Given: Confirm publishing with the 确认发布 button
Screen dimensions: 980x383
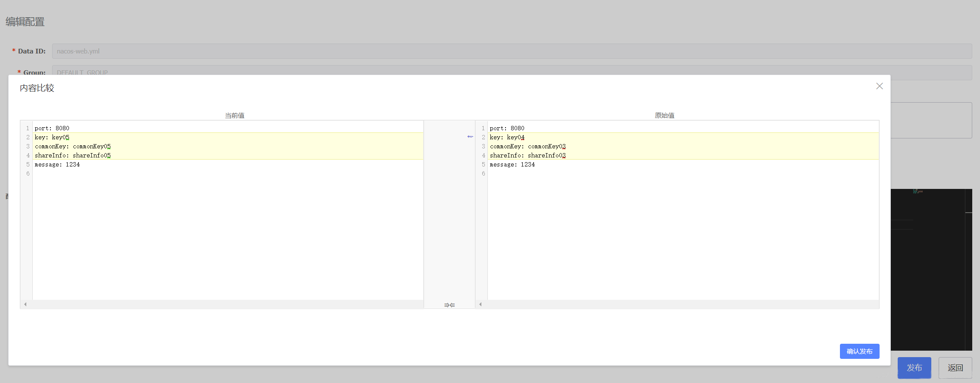Looking at the screenshot, I should (859, 351).
